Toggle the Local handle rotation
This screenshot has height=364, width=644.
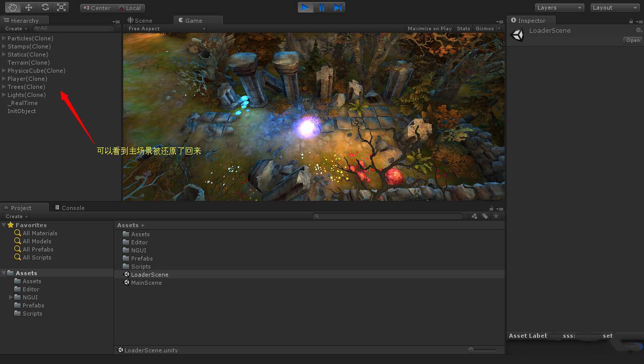click(129, 8)
